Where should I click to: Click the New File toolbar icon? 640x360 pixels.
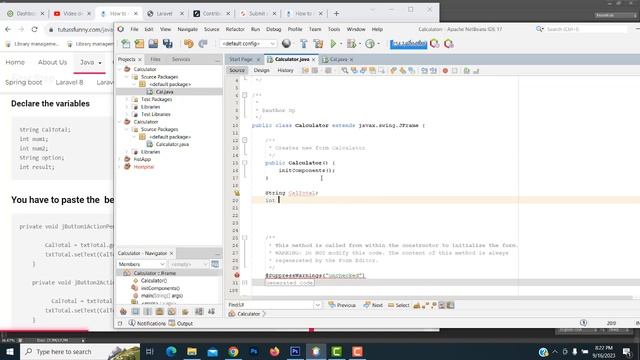tap(126, 44)
